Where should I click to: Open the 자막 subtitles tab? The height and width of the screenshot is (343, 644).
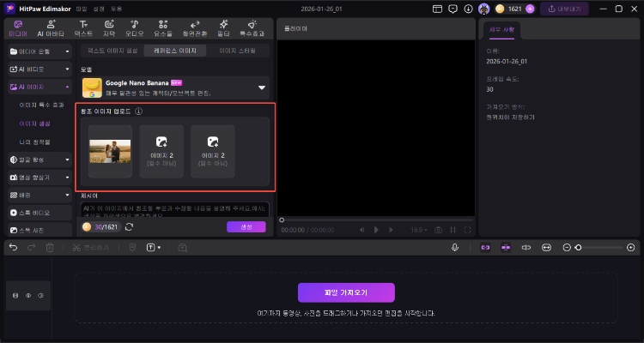click(109, 28)
